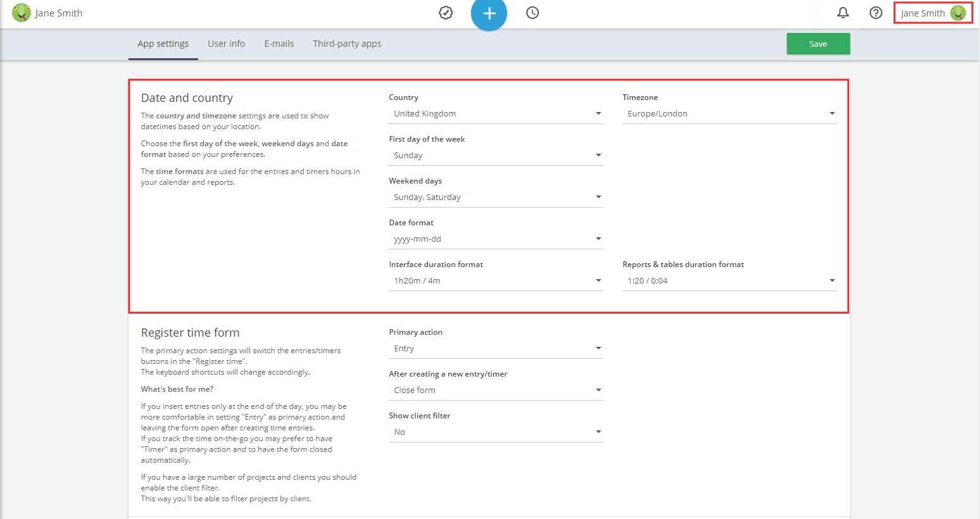Click the avatar next to Jane Smith top left
The height and width of the screenshot is (519, 980).
(x=21, y=13)
